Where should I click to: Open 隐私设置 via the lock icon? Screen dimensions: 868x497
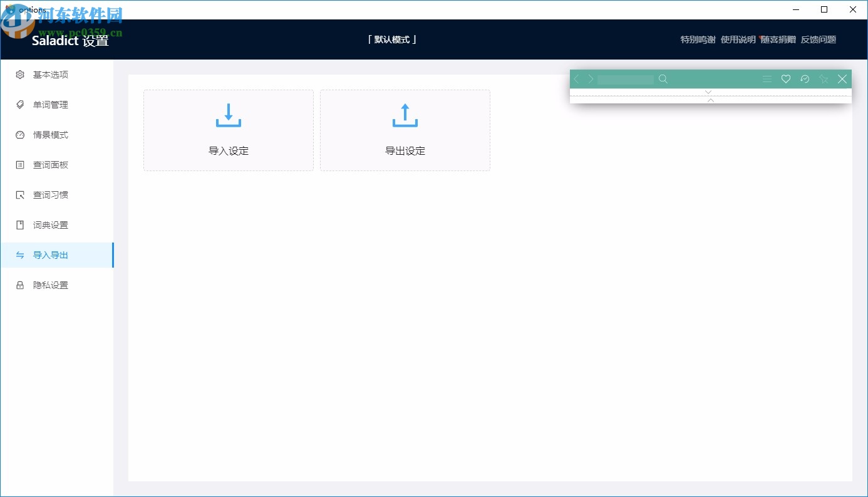point(19,285)
